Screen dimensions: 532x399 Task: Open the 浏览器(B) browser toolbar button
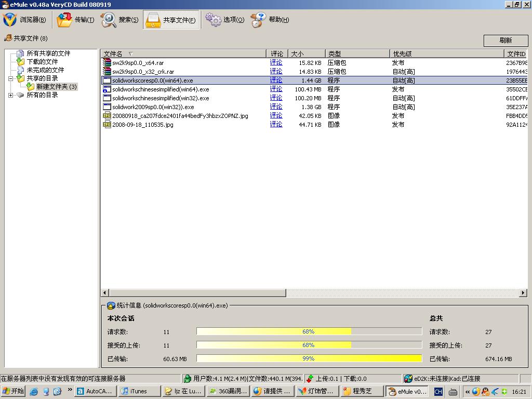[x=24, y=20]
